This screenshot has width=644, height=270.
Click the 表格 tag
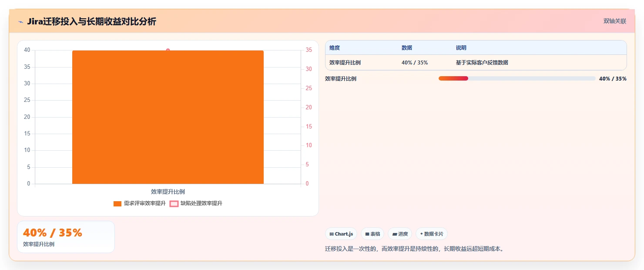point(372,234)
